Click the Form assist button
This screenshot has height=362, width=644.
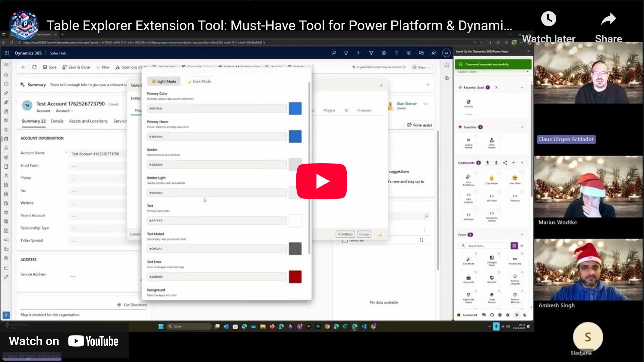tap(419, 125)
